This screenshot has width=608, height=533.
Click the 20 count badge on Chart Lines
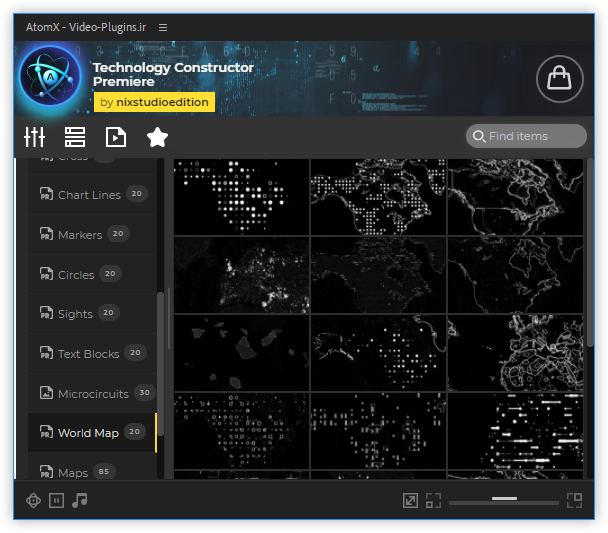click(136, 193)
